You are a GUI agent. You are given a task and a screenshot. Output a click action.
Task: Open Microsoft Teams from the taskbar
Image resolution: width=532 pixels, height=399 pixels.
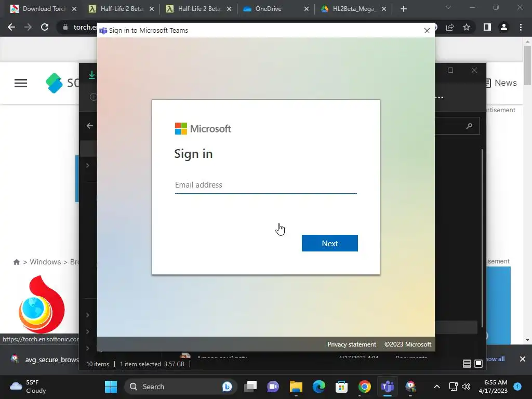[388, 387]
